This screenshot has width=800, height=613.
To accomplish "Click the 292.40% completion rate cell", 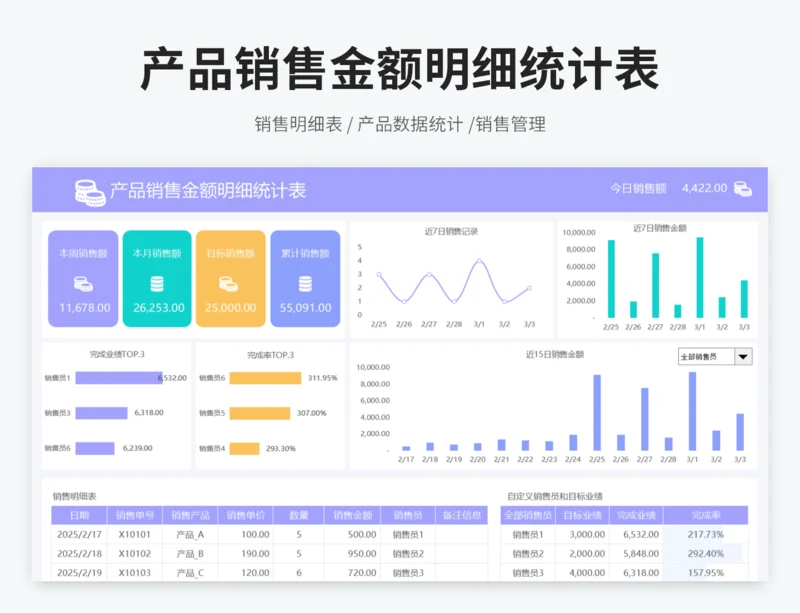I will tap(706, 553).
